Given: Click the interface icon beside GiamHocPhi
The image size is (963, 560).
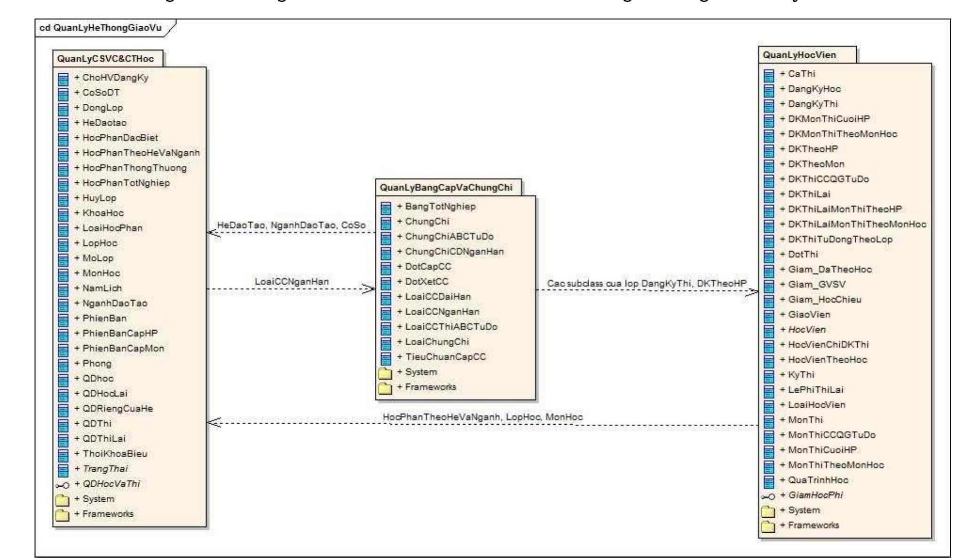Looking at the screenshot, I should [x=768, y=496].
